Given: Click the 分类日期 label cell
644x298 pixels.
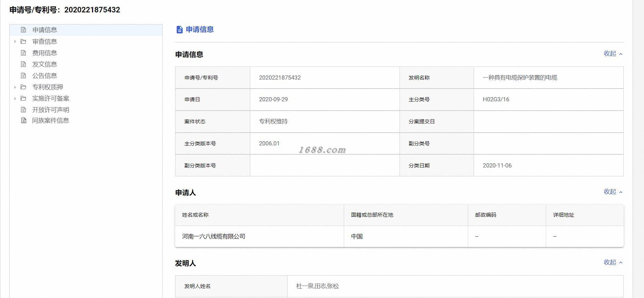Looking at the screenshot, I should tap(436, 165).
